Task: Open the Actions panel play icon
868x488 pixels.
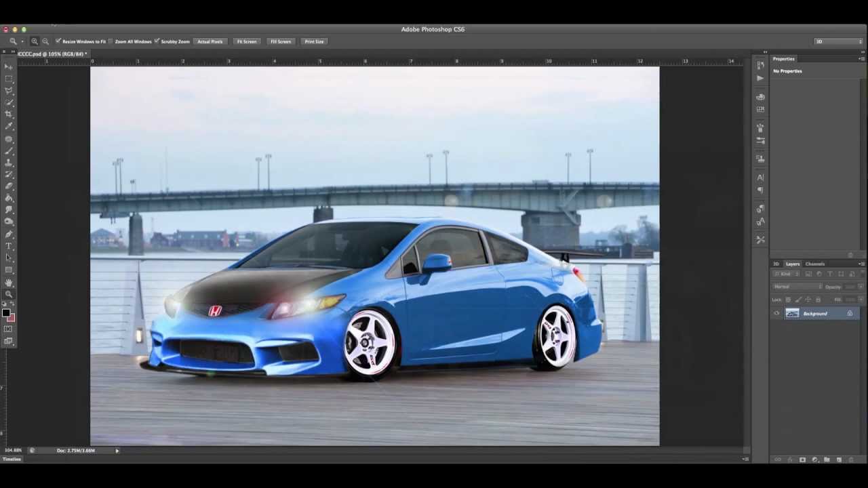Action: (x=760, y=78)
